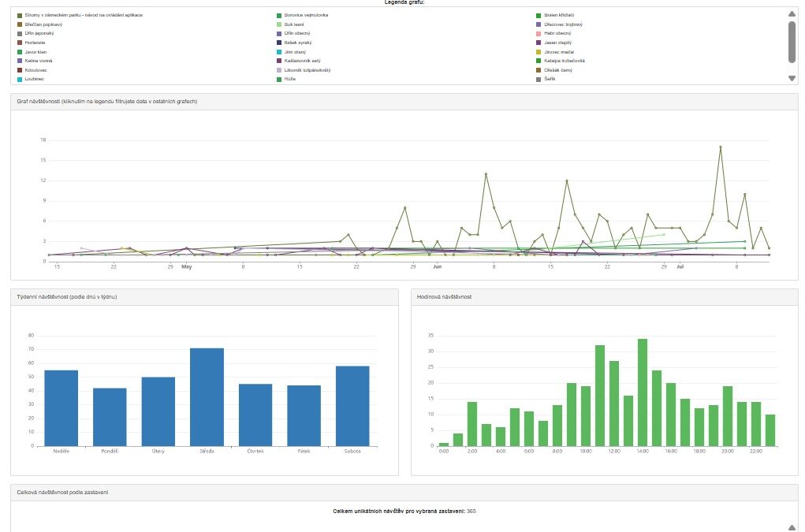
Task: Click the Čtvrtek bar in weekly chart
Action: (x=255, y=415)
